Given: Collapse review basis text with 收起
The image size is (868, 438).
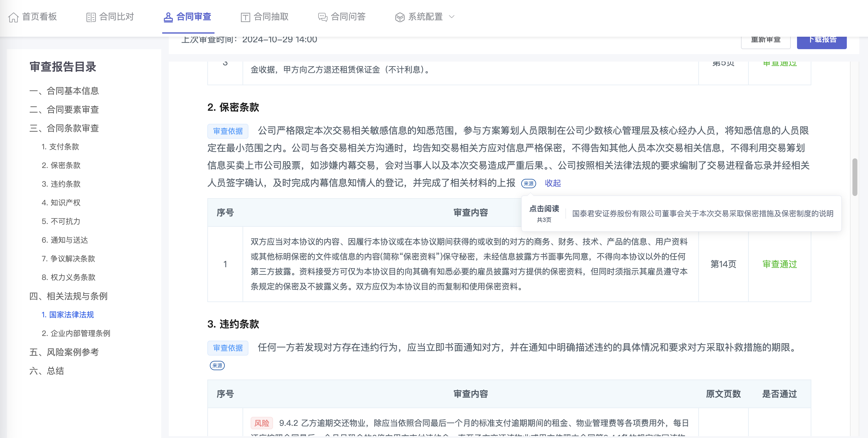Looking at the screenshot, I should (x=553, y=183).
